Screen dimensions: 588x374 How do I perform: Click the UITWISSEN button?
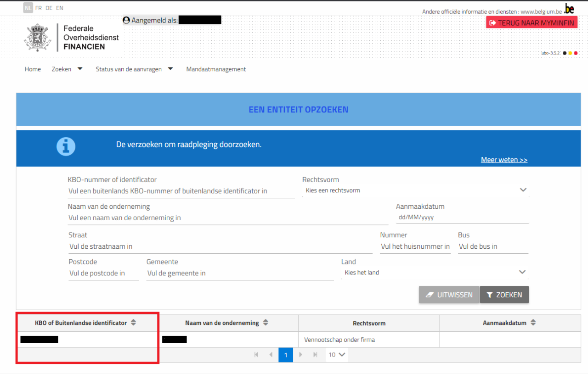(449, 295)
